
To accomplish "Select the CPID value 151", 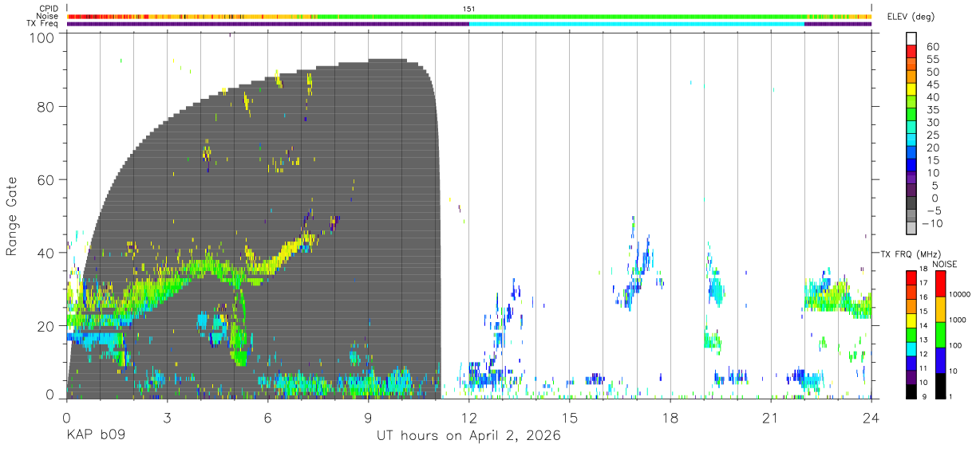I will click(469, 9).
